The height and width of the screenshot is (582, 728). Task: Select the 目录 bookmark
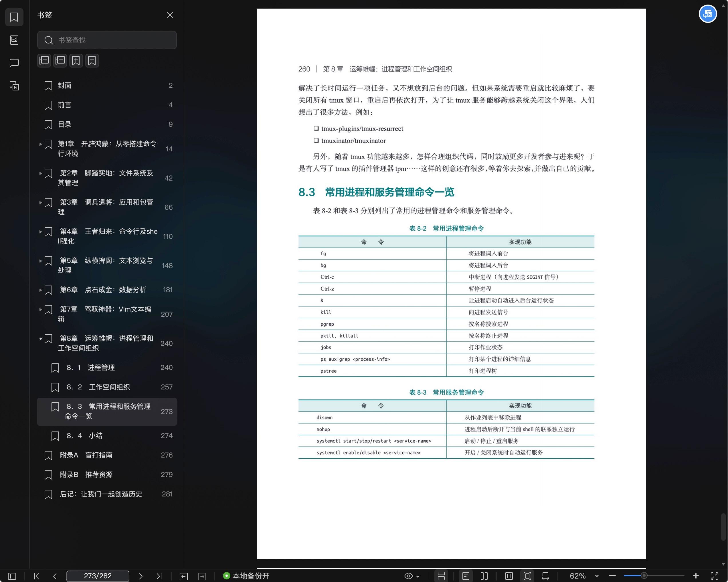(107, 124)
